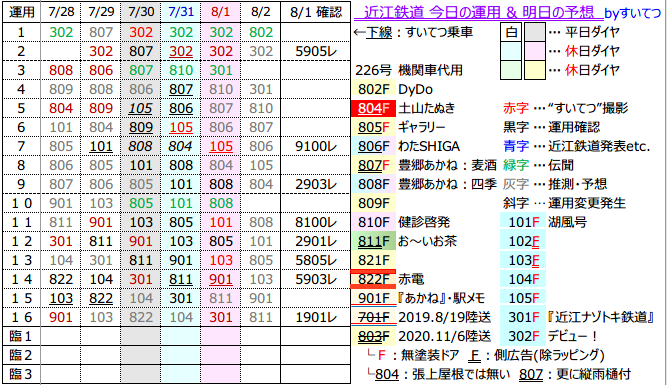Select the 9100レ confirmation cell
Viewport: 667px width, 385px height.
[x=316, y=146]
